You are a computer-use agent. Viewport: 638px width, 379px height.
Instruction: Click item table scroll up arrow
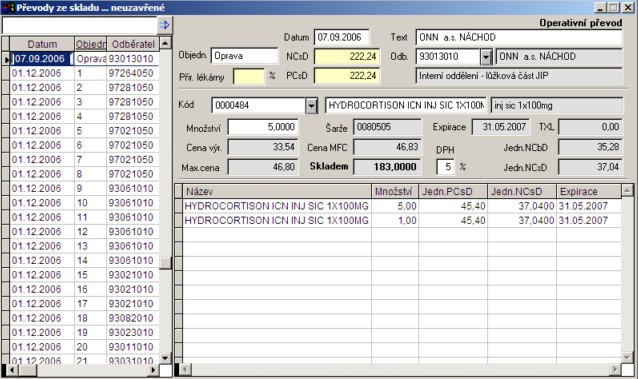[x=627, y=190]
